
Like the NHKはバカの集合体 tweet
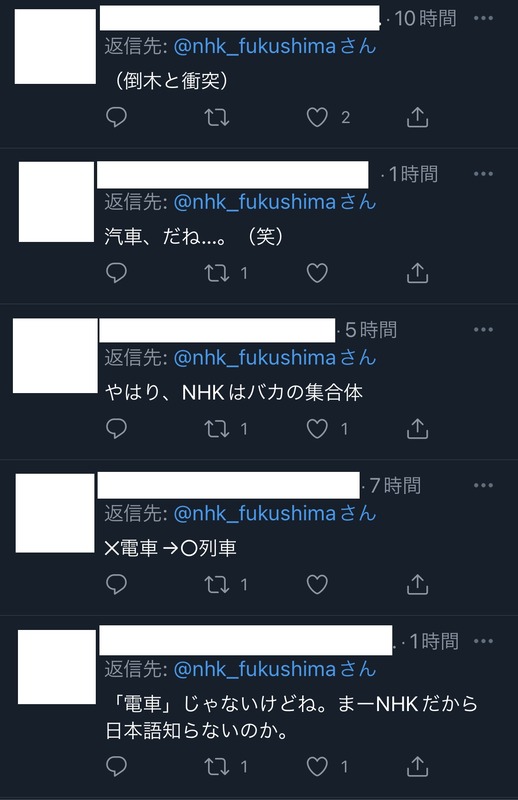317,429
